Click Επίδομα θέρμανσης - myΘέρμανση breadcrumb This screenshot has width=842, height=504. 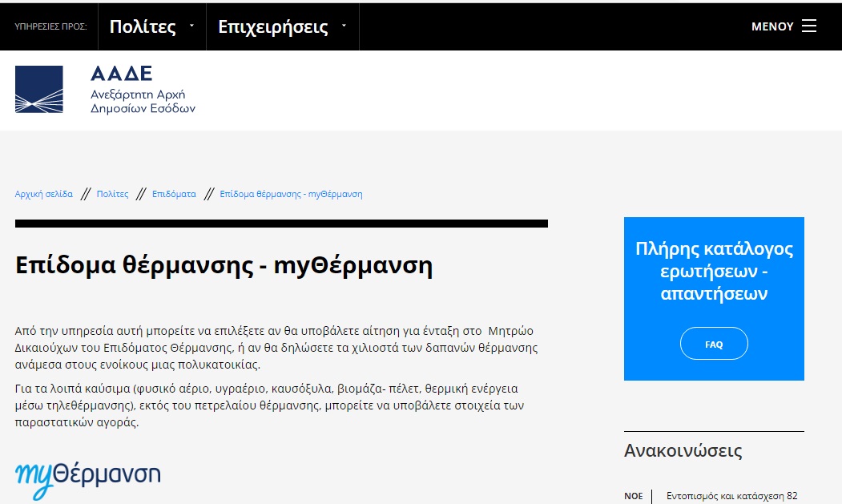tap(291, 194)
